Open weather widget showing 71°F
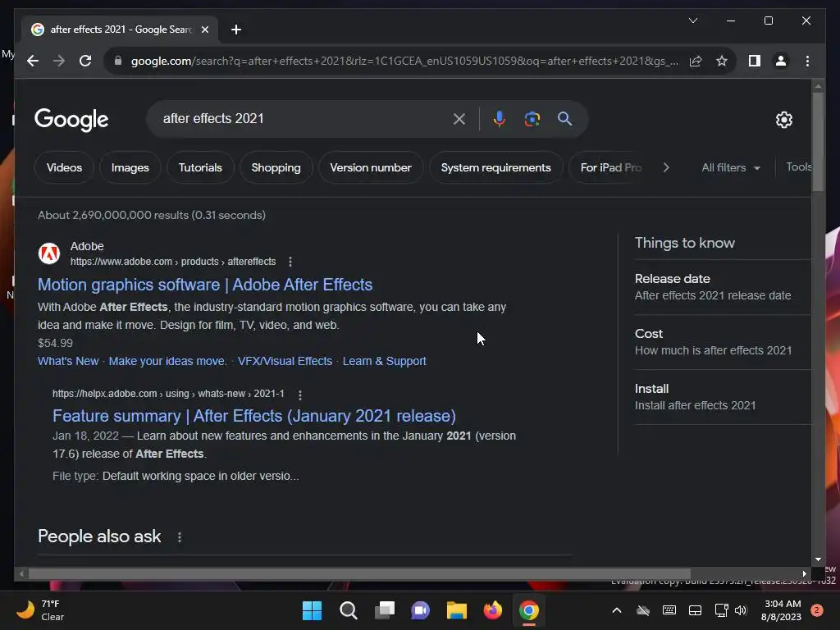This screenshot has width=840, height=630. point(41,610)
